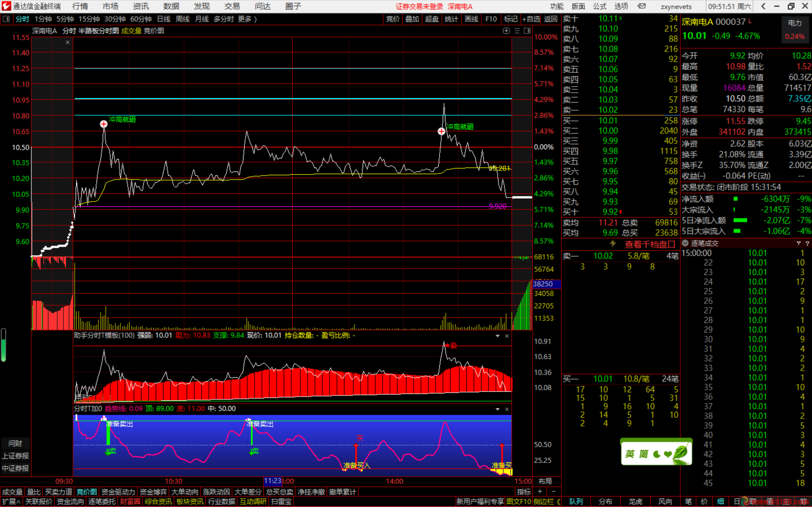This screenshot has height=507, width=812.
Task: Remove an indicator pane with minus button
Action: tap(554, 492)
